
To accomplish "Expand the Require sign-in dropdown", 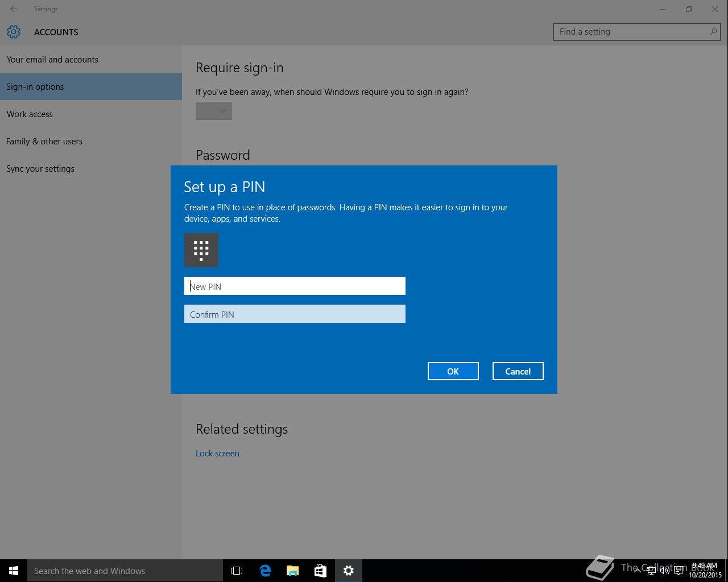I will [214, 111].
